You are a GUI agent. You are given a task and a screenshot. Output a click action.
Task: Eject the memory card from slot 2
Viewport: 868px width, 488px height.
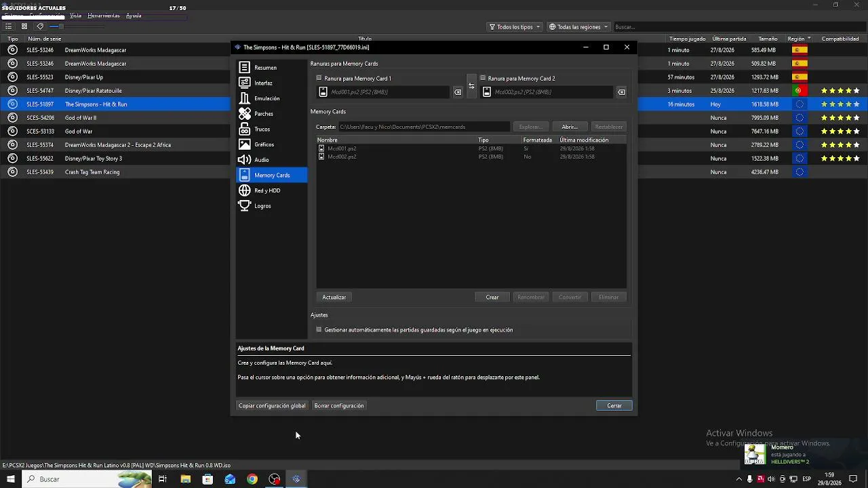[621, 92]
